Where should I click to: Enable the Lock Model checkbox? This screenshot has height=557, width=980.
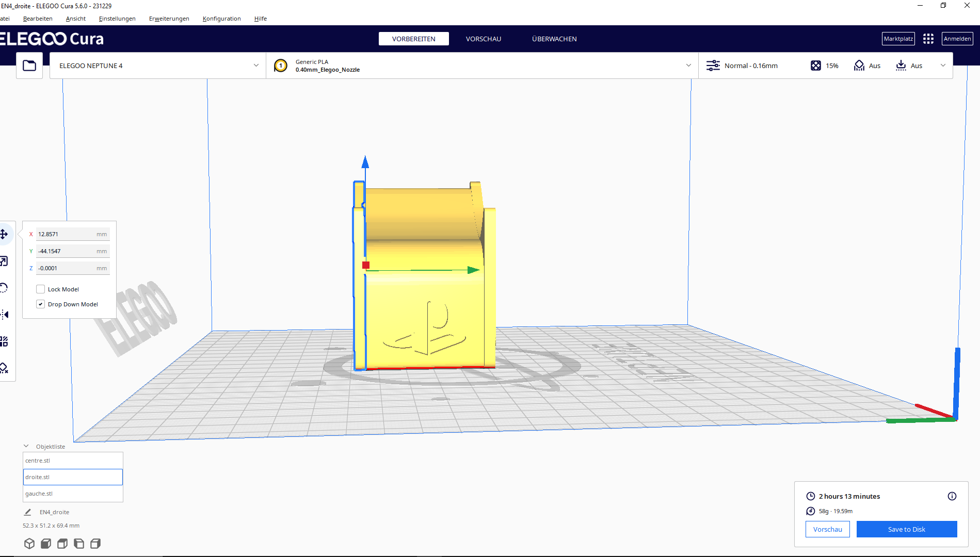pyautogui.click(x=41, y=289)
